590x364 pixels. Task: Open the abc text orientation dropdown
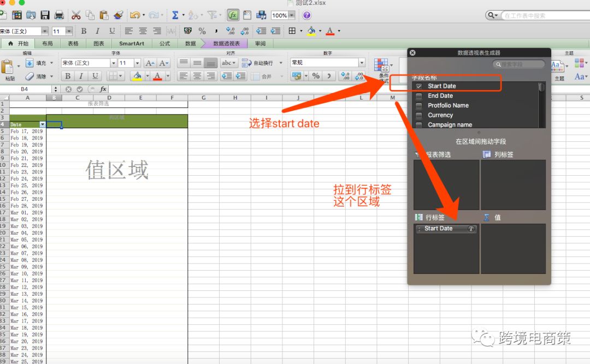[229, 63]
